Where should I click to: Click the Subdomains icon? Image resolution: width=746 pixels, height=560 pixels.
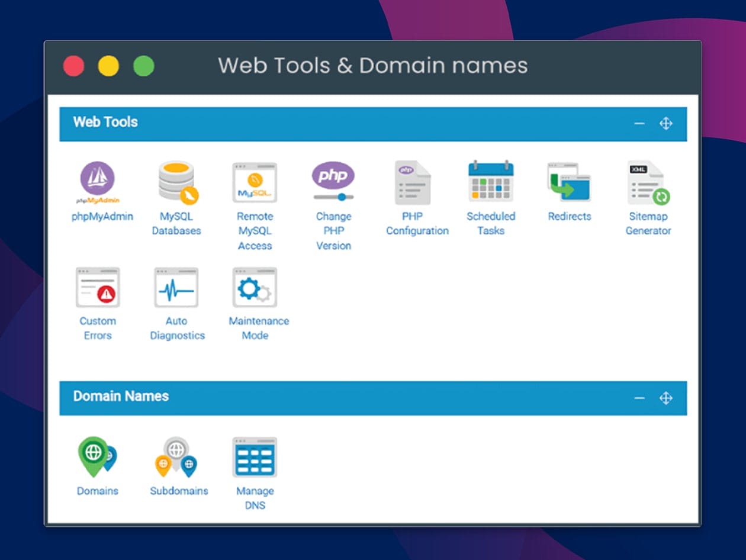click(x=176, y=457)
